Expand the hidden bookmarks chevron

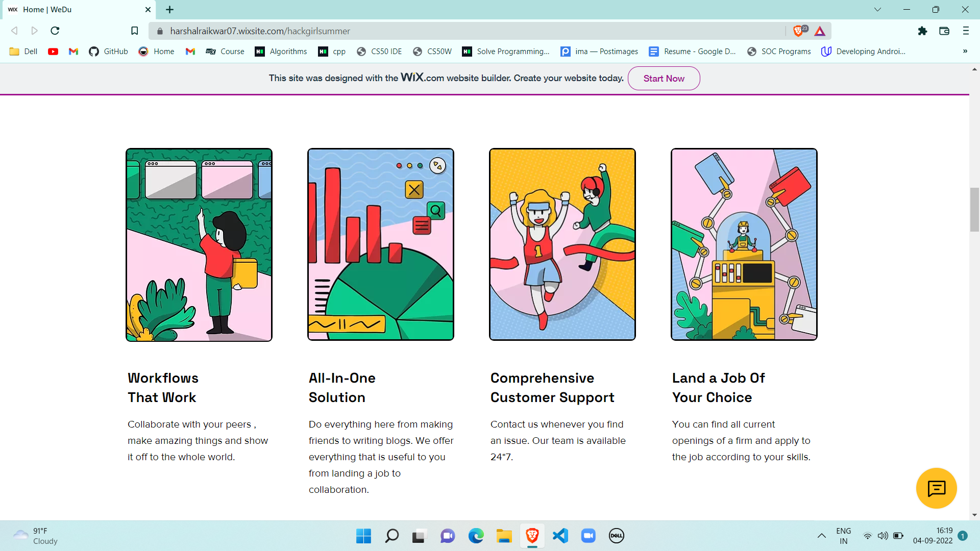pyautogui.click(x=965, y=52)
